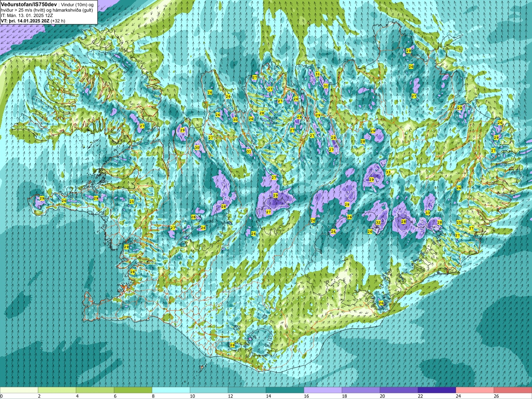
Task: Pick the 12–14 medium teal legend swatch
Action: (247, 390)
